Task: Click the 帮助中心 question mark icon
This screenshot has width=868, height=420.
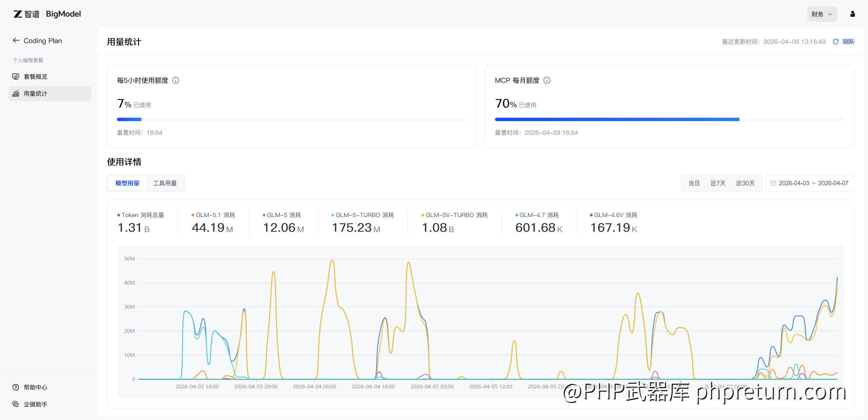Action: tap(16, 387)
